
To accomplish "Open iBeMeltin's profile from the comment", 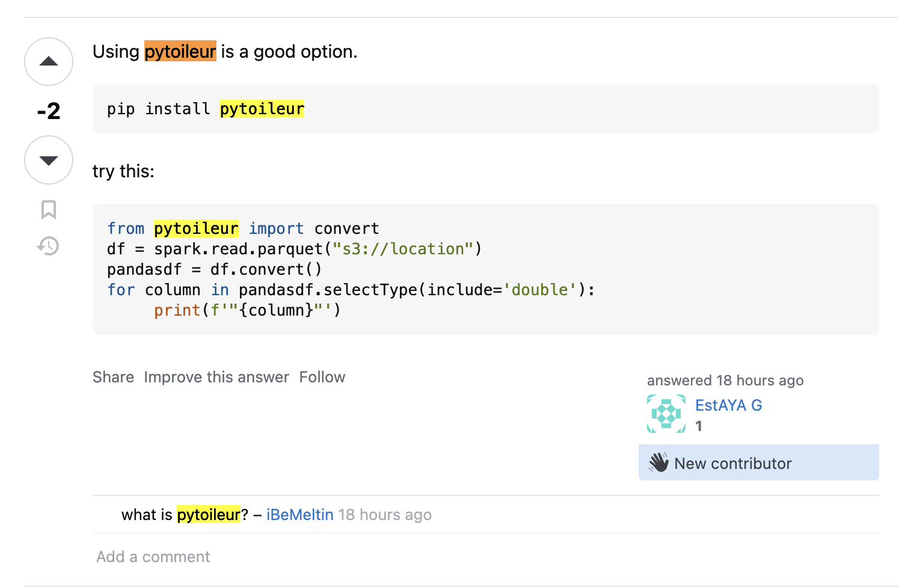I will point(299,515).
